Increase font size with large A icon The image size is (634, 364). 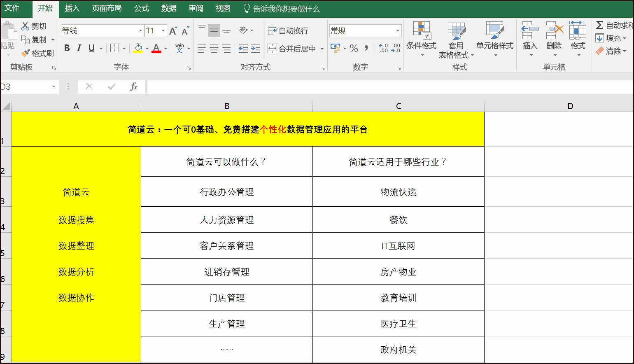coord(173,31)
